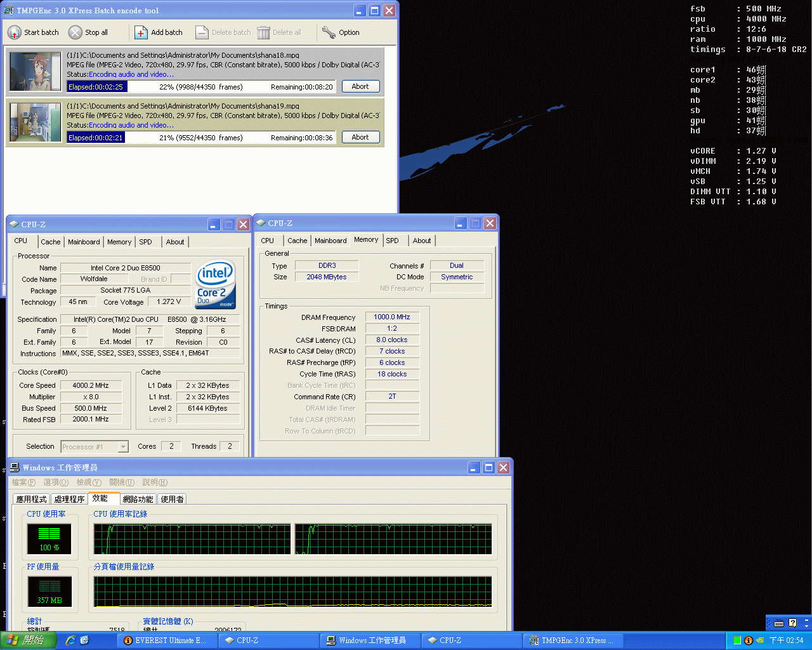812x650 pixels.
Task: Open 選項(O) menu in Task Manager
Action: (56, 482)
